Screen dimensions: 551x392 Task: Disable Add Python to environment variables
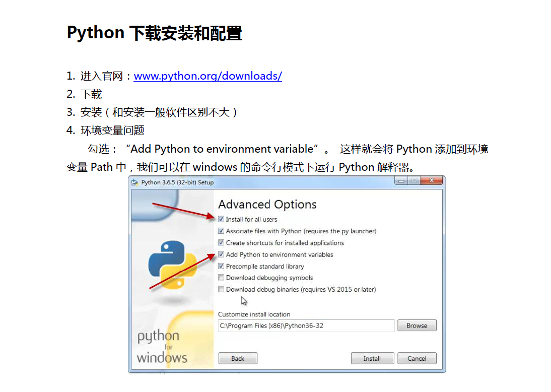[222, 254]
